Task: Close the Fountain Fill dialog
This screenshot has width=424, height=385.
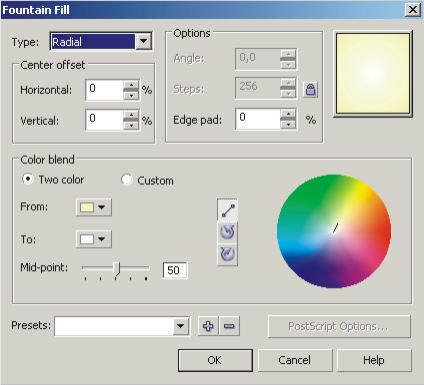Action: click(413, 10)
